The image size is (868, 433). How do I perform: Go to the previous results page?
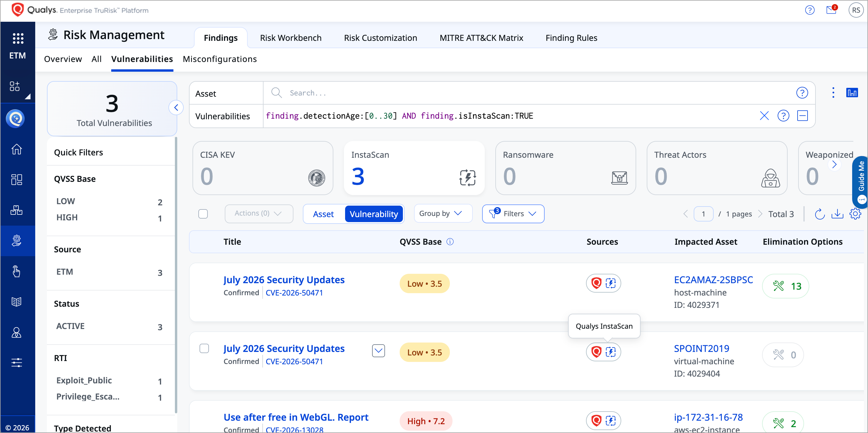point(685,214)
